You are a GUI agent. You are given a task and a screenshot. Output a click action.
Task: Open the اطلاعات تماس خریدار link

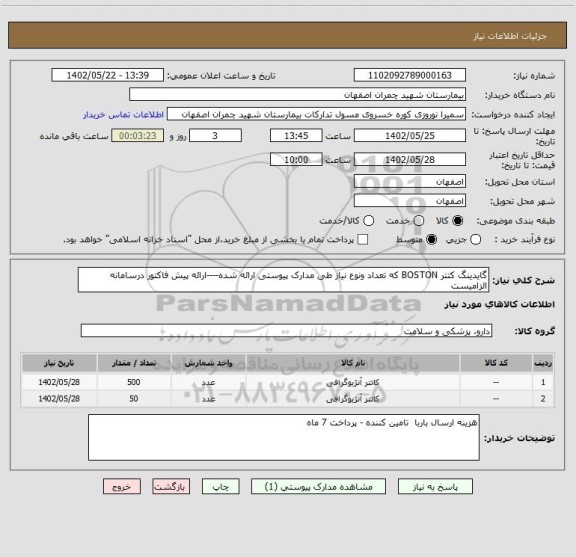(123, 115)
